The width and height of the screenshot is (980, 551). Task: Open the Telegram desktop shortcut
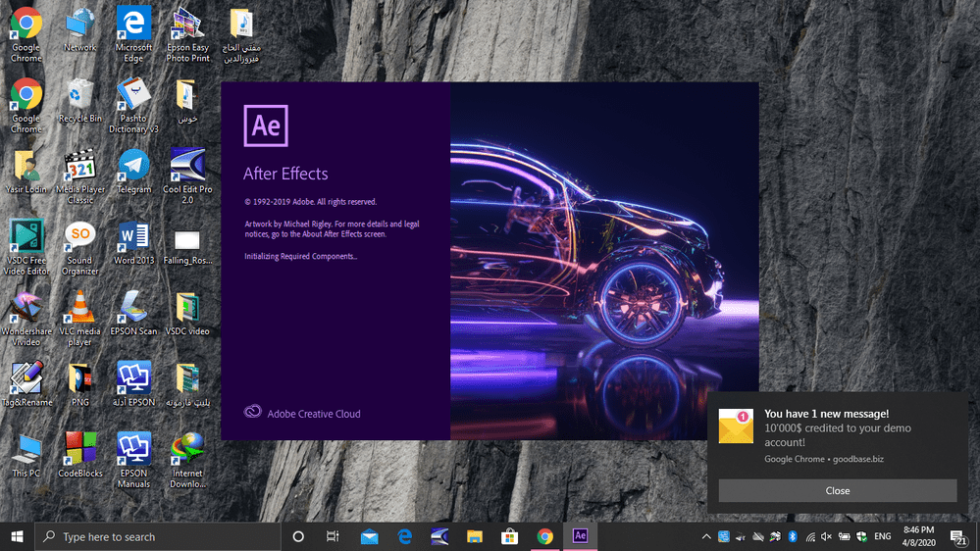[x=133, y=173]
